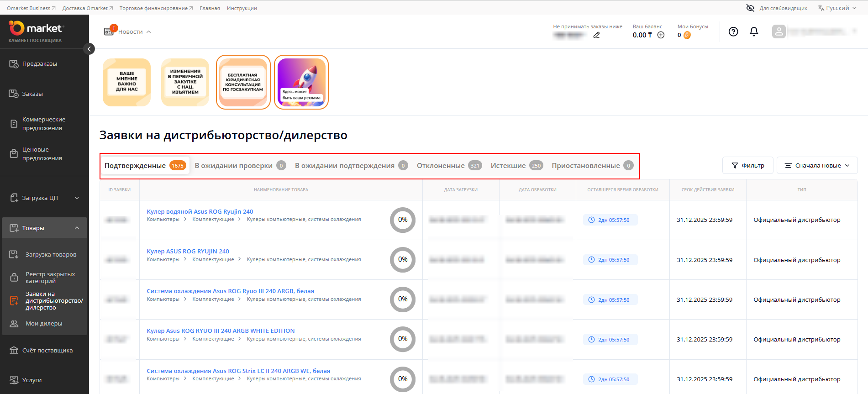Screen dimensions: 868x394
Task: Open Бесплатная юридическая консультация banner
Action: click(x=243, y=82)
